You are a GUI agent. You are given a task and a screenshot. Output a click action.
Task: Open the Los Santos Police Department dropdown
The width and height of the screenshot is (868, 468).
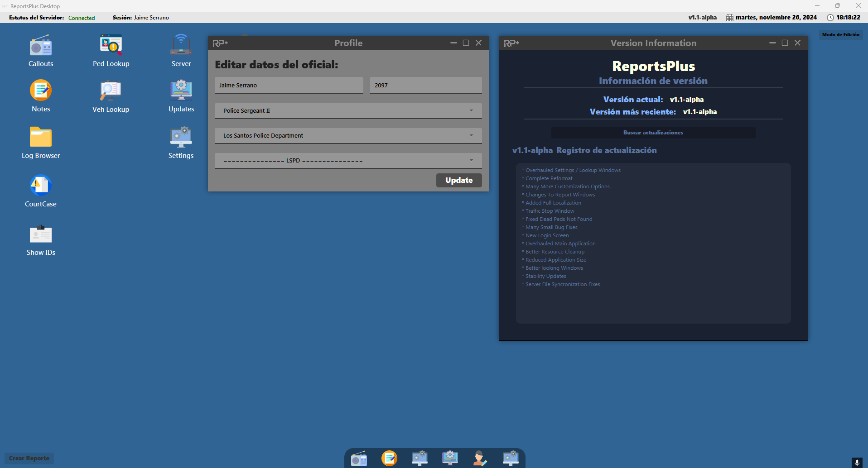[348, 136]
